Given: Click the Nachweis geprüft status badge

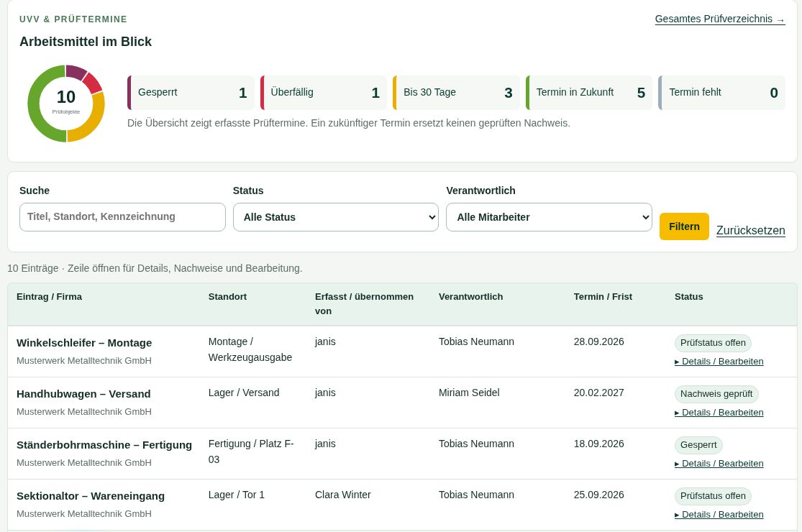Looking at the screenshot, I should pos(716,394).
